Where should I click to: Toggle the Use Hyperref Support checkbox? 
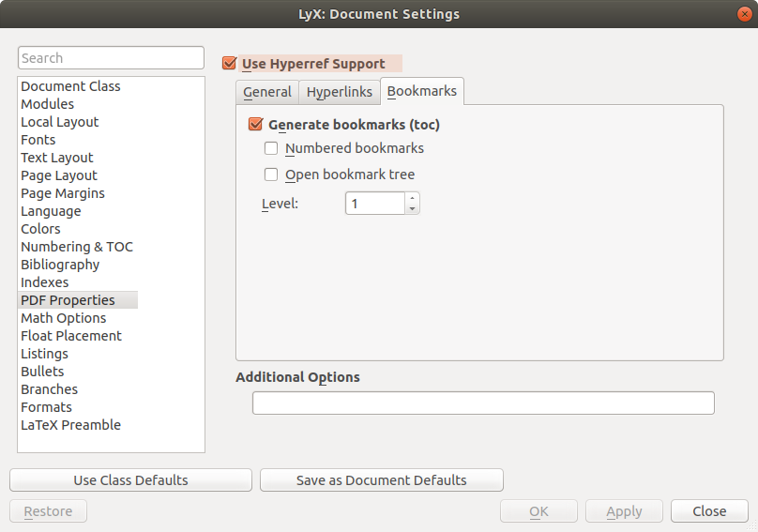pos(229,64)
